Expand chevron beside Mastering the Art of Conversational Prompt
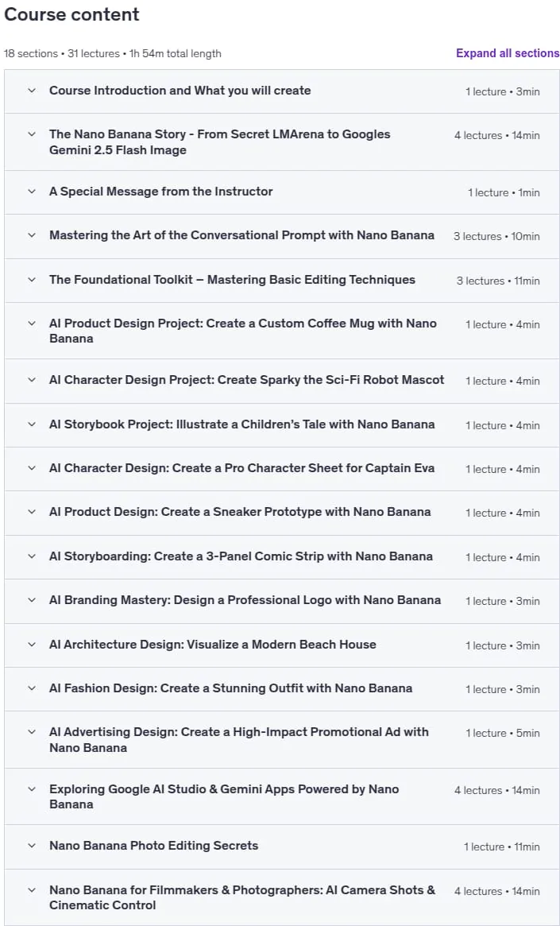This screenshot has width=560, height=926. 32,235
